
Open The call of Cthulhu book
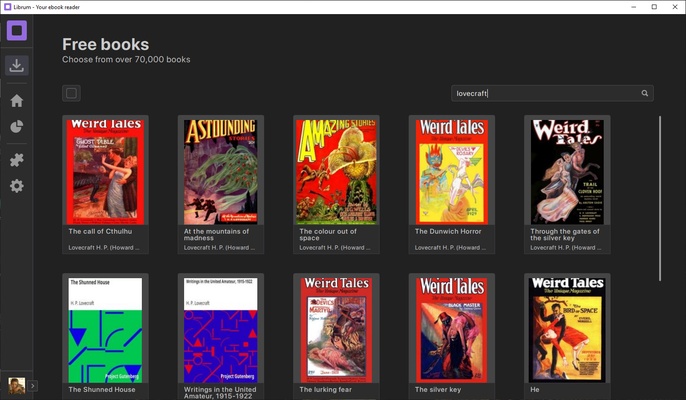(x=105, y=172)
